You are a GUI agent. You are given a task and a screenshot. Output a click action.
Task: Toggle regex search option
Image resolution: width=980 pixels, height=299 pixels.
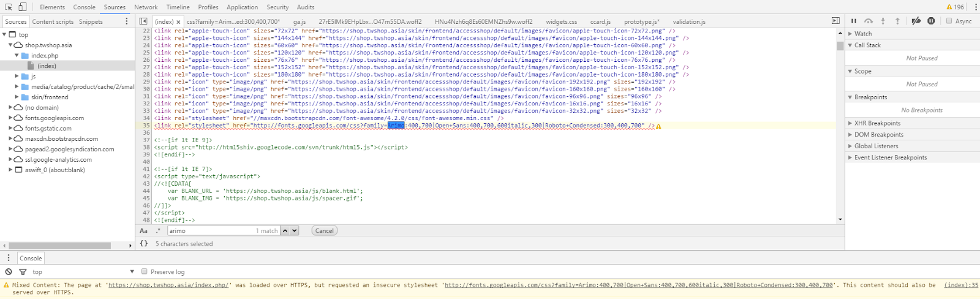[158, 231]
